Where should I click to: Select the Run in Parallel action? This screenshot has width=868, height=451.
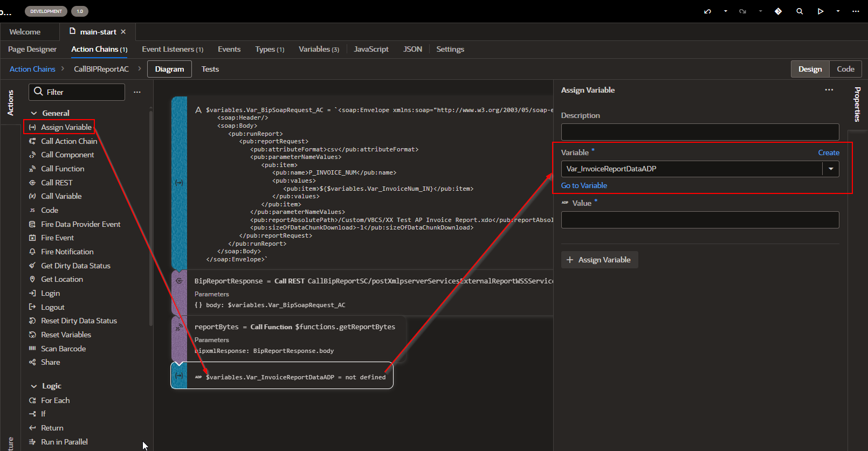(64, 442)
